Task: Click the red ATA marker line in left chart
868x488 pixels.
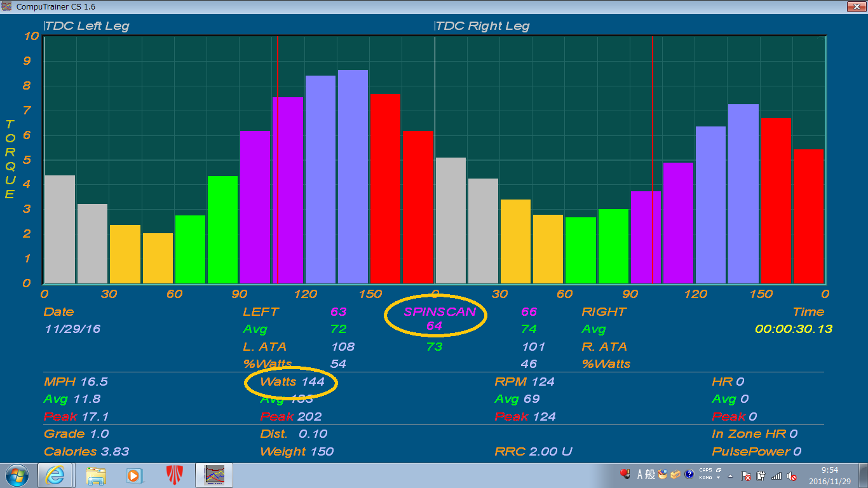Action: [278, 159]
